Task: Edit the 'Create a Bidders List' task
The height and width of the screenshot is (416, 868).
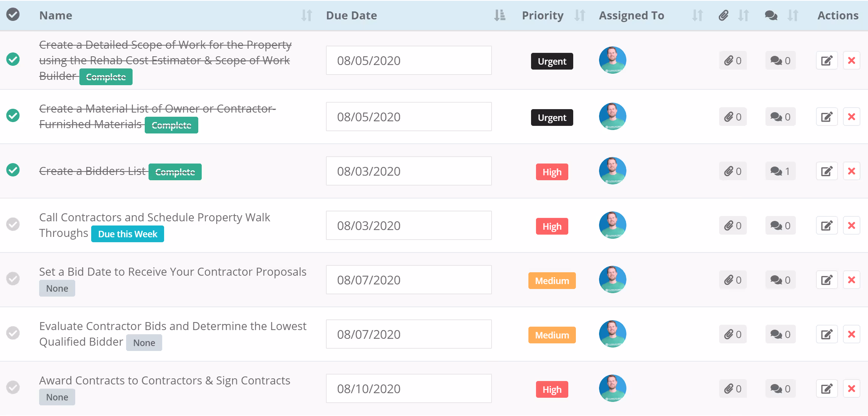Action: pyautogui.click(x=827, y=171)
